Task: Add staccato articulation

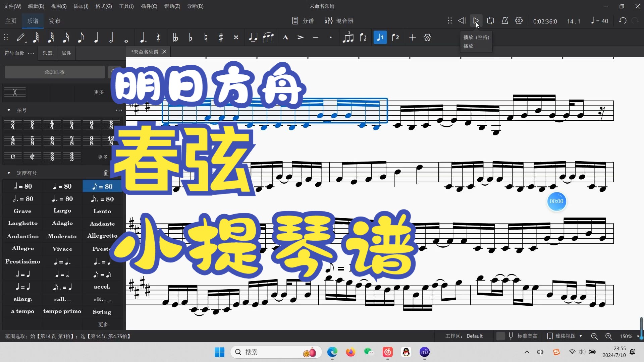Action: pyautogui.click(x=331, y=38)
